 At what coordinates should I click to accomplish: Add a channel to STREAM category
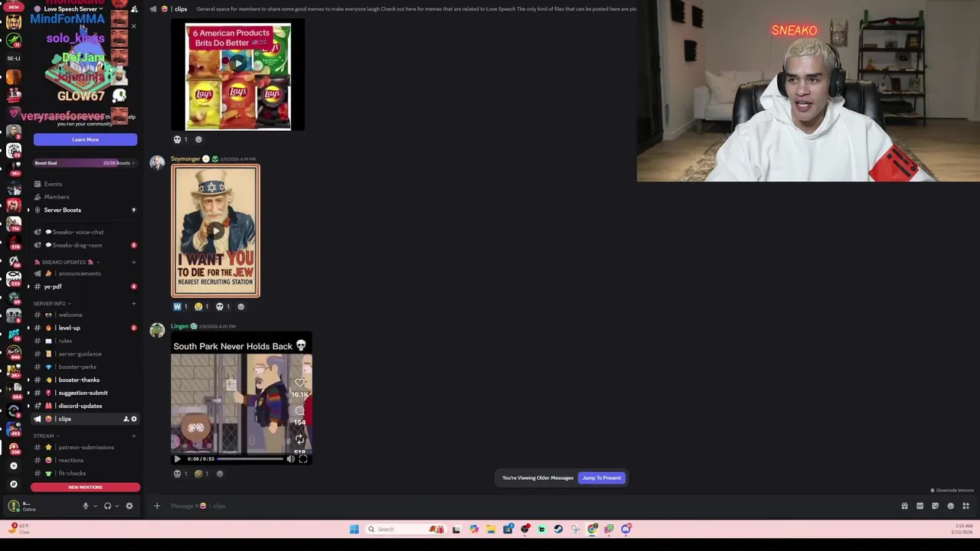[x=134, y=436]
